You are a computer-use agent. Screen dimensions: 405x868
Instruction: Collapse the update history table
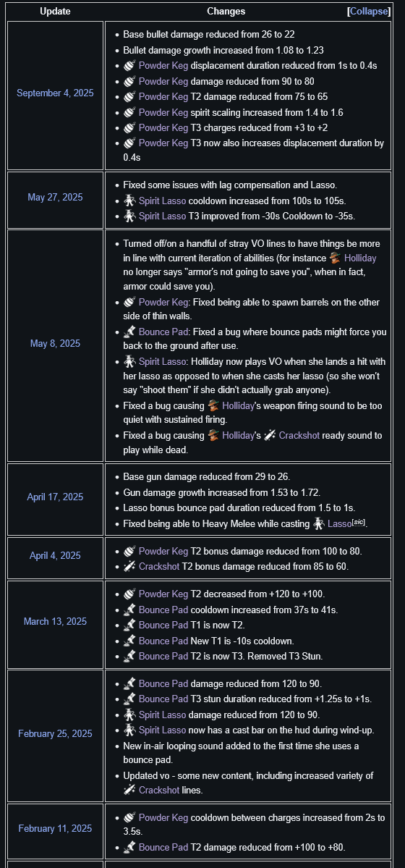pyautogui.click(x=370, y=12)
